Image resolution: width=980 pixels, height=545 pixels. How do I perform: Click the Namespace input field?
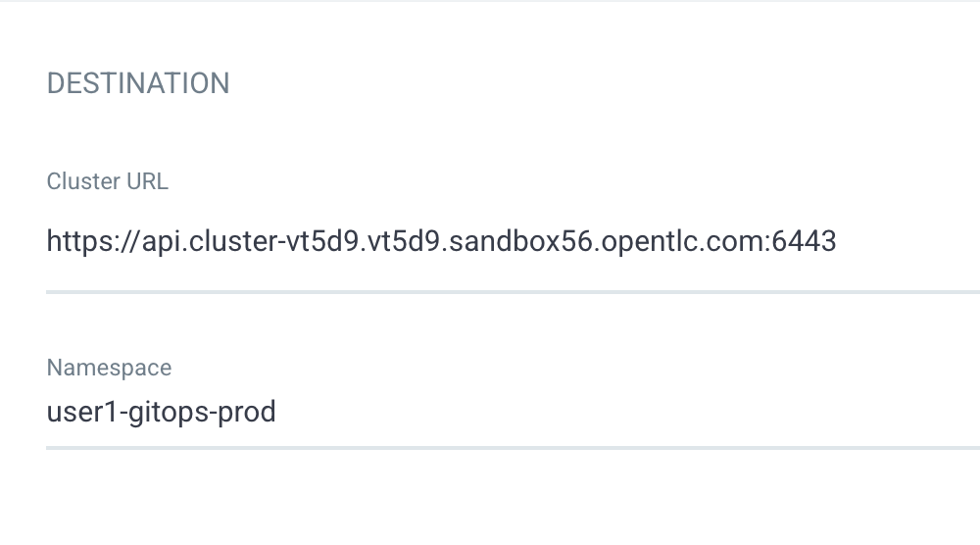pos(513,412)
